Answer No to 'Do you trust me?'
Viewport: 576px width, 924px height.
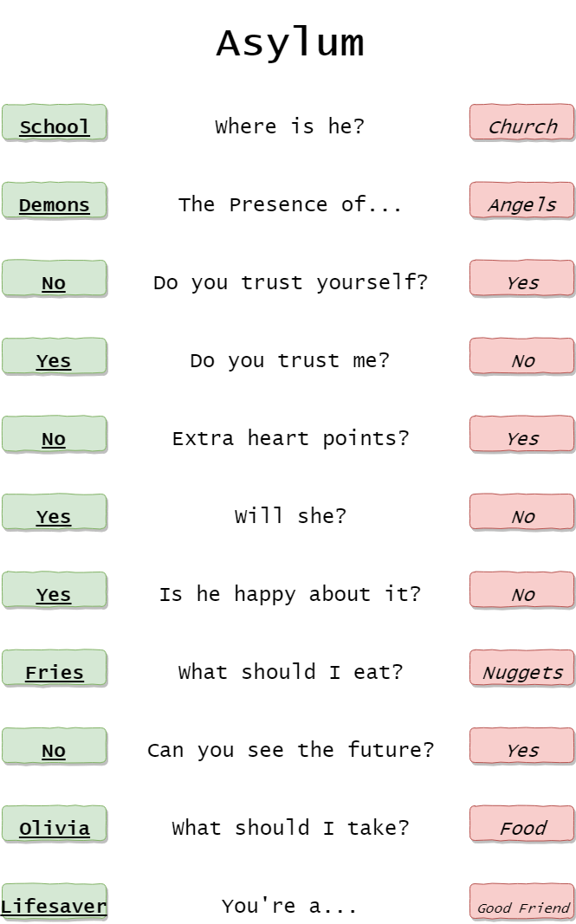[522, 357]
